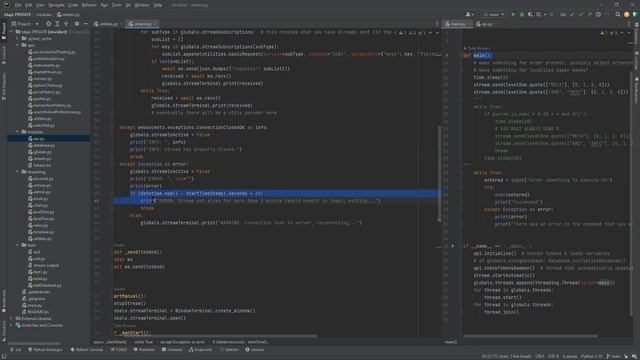This screenshot has height=360, width=640.
Task: Open the File menu
Action: click(x=18, y=5)
